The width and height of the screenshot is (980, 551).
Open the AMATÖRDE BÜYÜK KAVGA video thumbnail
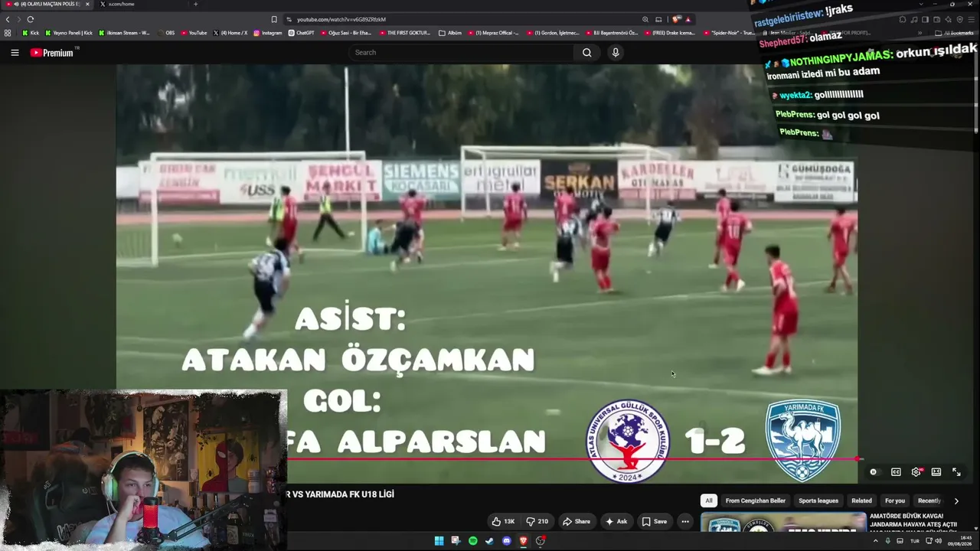click(783, 523)
